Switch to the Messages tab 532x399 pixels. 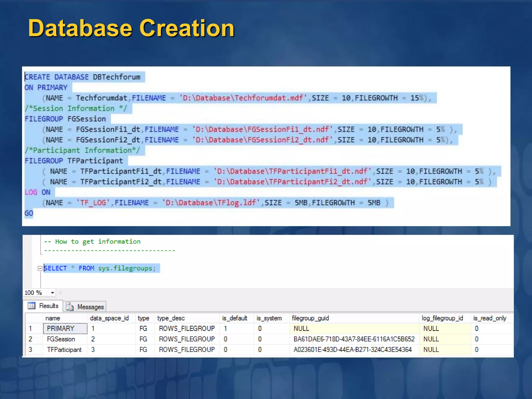(x=85, y=307)
